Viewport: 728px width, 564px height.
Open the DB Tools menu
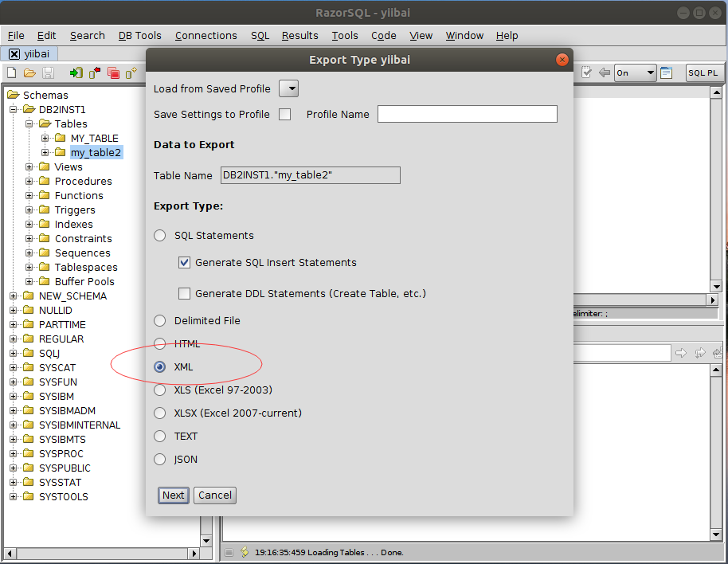tap(139, 36)
